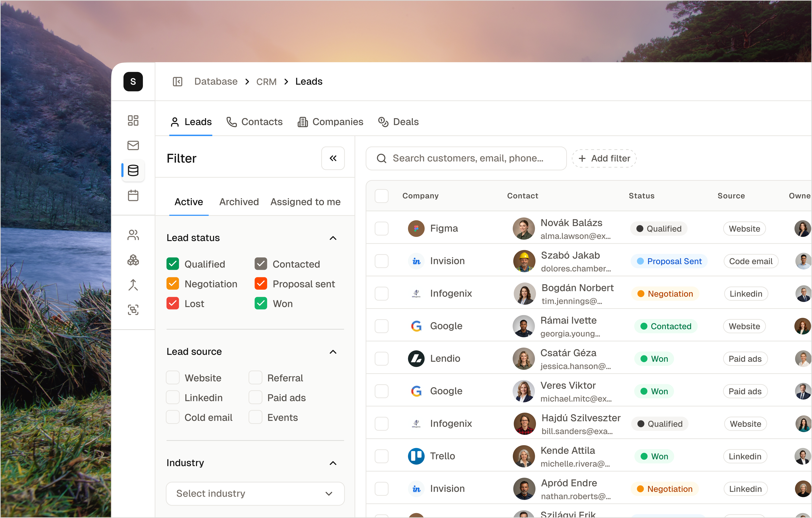This screenshot has height=518, width=812.
Task: Go to CRM in breadcrumb
Action: pyautogui.click(x=266, y=81)
